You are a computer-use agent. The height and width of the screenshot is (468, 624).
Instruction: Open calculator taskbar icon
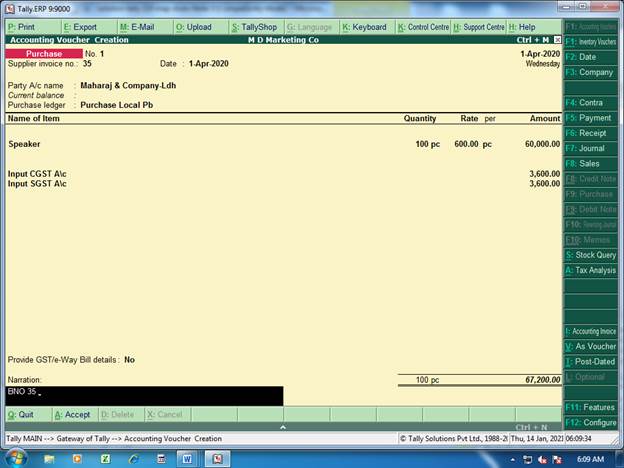(x=162, y=459)
